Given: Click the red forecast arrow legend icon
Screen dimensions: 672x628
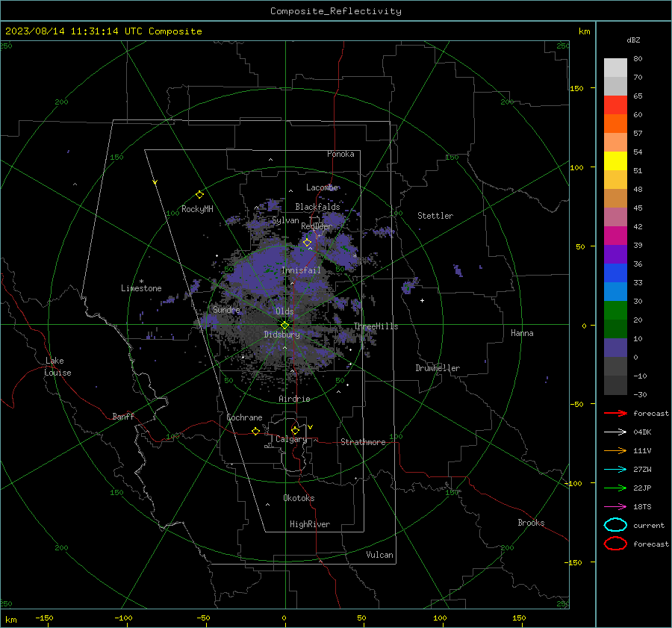Looking at the screenshot, I should click(615, 413).
